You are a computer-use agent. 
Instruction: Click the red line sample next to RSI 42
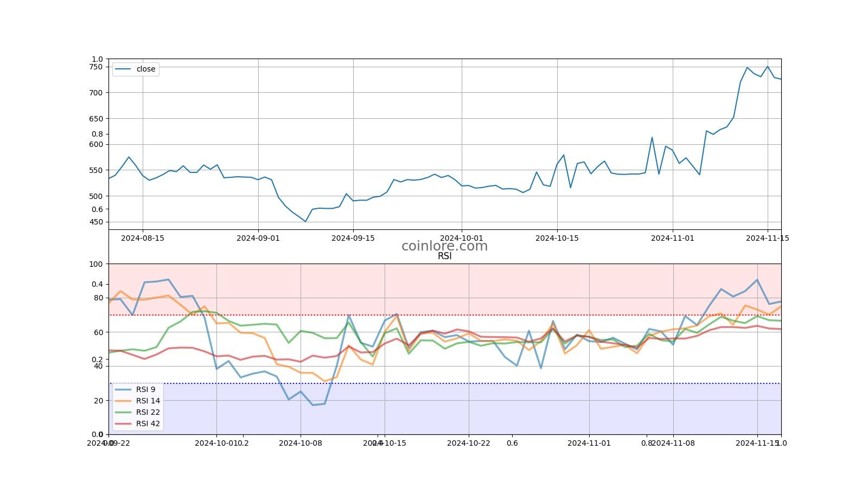pos(123,423)
